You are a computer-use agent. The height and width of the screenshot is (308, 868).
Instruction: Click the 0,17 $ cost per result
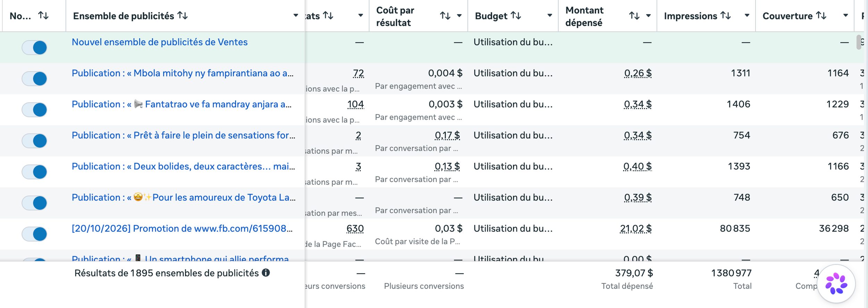[447, 135]
